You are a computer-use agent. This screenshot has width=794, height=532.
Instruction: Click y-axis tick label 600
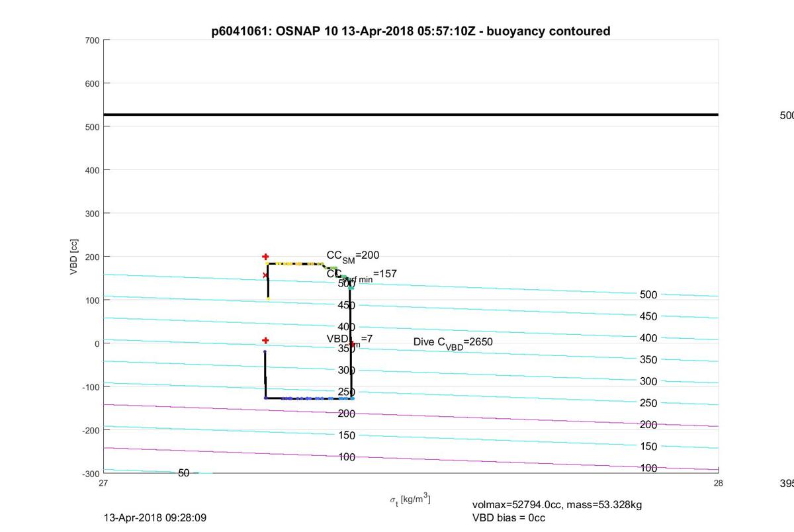point(92,83)
